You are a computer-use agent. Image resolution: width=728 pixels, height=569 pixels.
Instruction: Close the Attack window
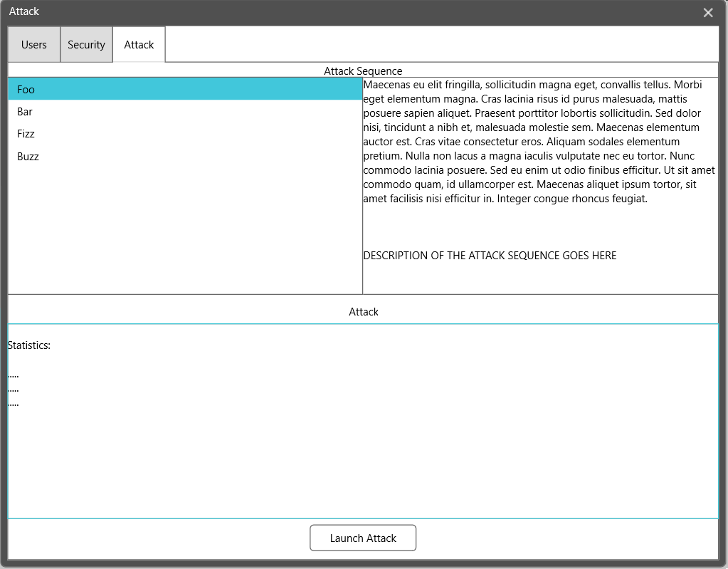[708, 13]
